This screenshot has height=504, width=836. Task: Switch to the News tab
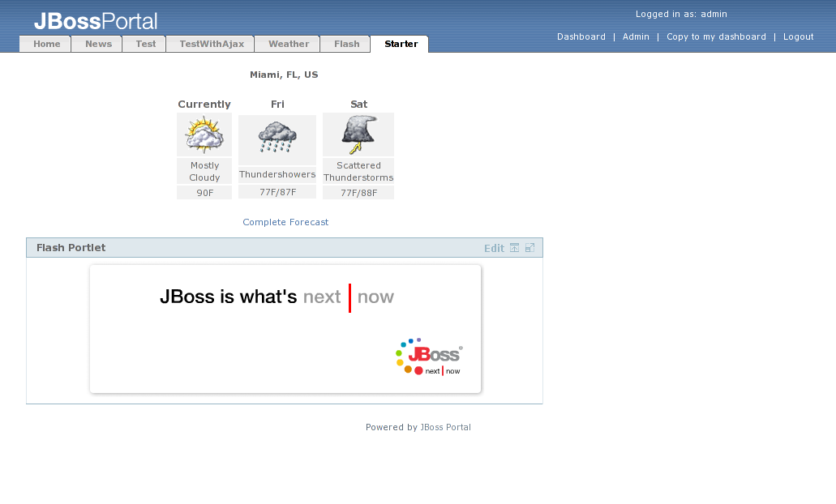click(97, 44)
